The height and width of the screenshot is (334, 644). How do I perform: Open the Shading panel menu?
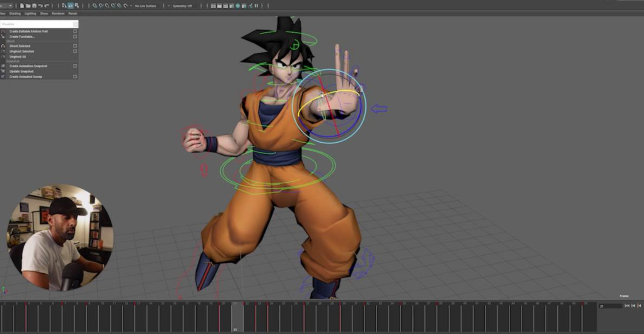pyautogui.click(x=15, y=13)
